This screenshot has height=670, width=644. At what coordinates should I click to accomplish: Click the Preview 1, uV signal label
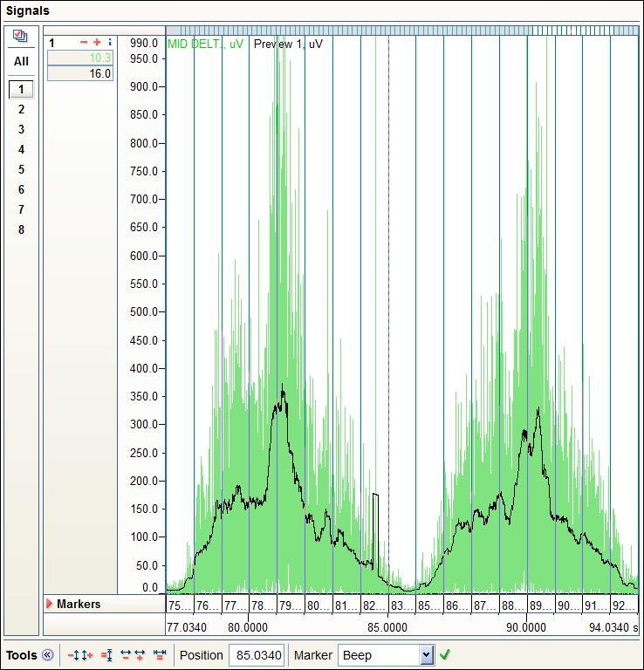(288, 44)
